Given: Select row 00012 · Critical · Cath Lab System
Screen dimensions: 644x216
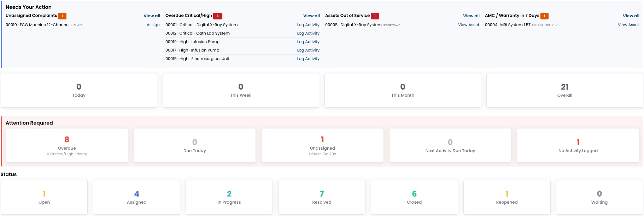Looking at the screenshot, I should pyautogui.click(x=242, y=33).
